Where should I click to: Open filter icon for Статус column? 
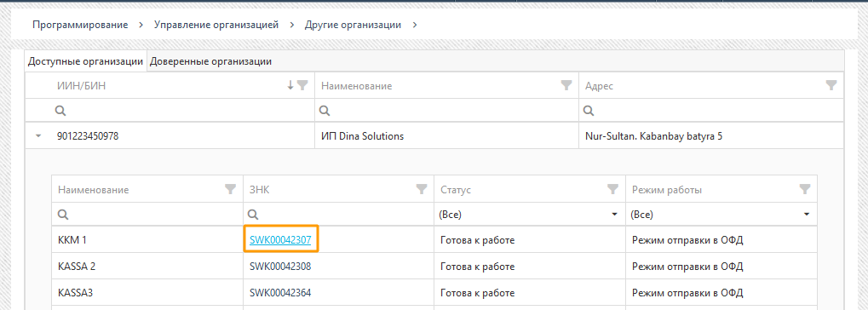coord(612,189)
